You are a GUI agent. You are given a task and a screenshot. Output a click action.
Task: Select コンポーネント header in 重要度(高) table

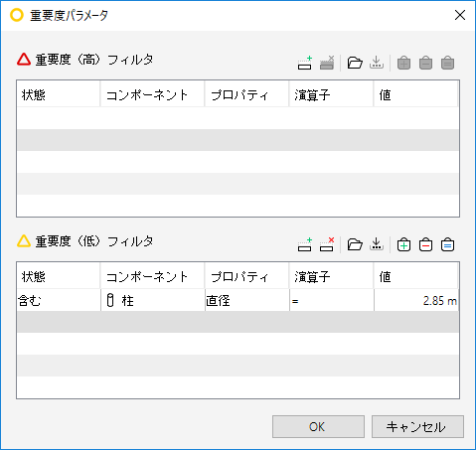[x=152, y=94]
